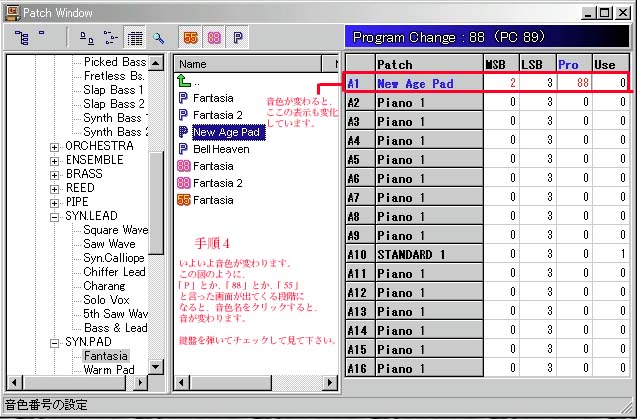Toggle the pink 88 map filter icon
The height and width of the screenshot is (419, 637).
(x=214, y=38)
